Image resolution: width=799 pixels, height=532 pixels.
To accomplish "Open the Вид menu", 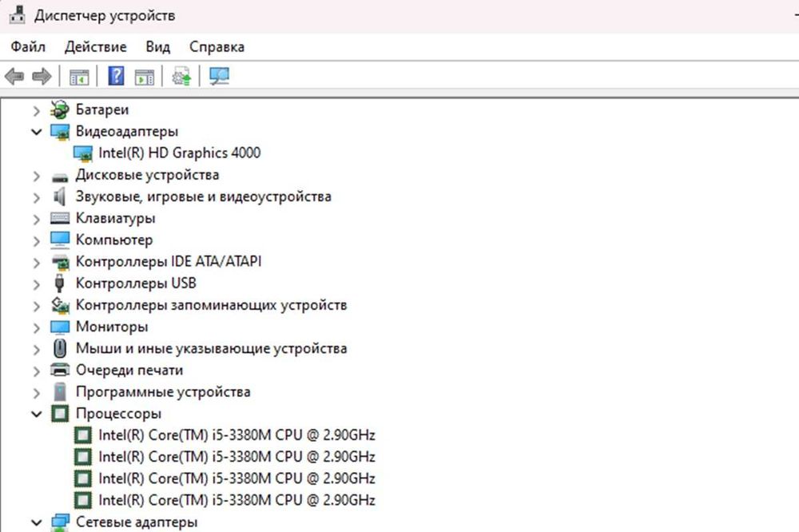I will [x=158, y=47].
